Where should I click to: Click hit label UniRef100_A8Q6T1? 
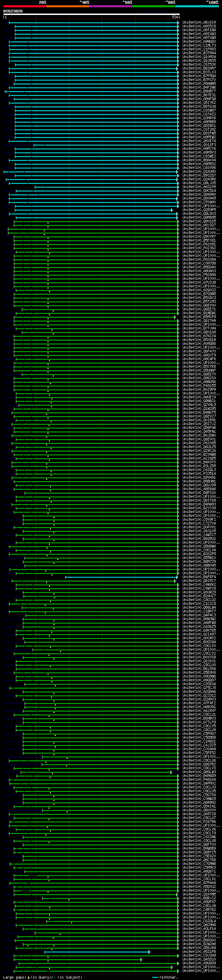click(199, 871)
